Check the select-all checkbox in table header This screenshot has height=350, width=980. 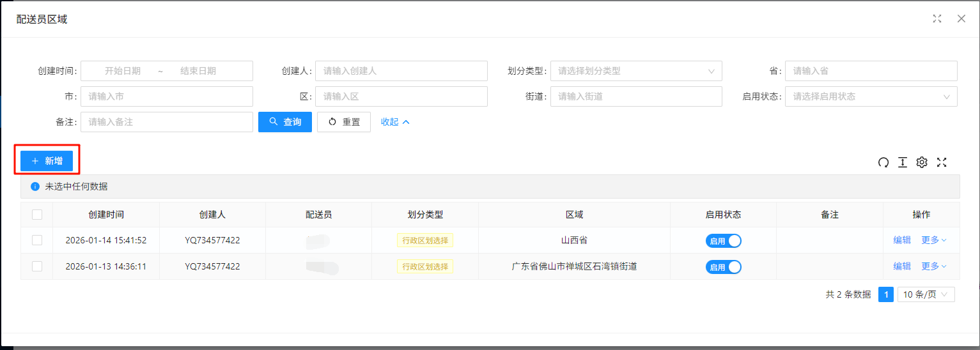37,215
